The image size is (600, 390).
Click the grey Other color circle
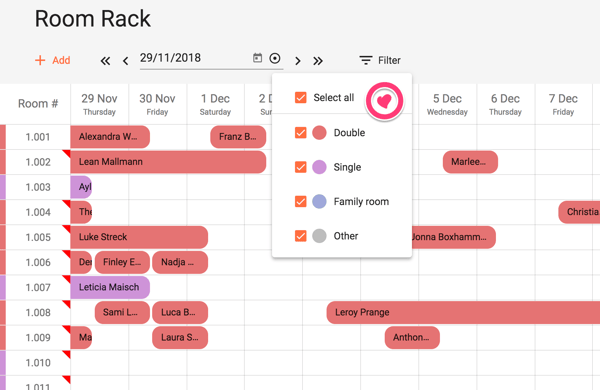[x=319, y=236]
